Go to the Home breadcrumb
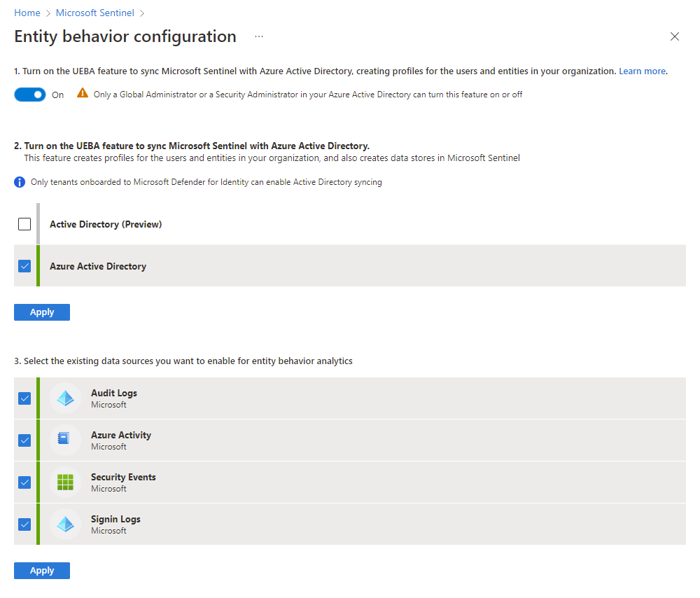Viewport: 700px width, 598px height. tap(27, 13)
